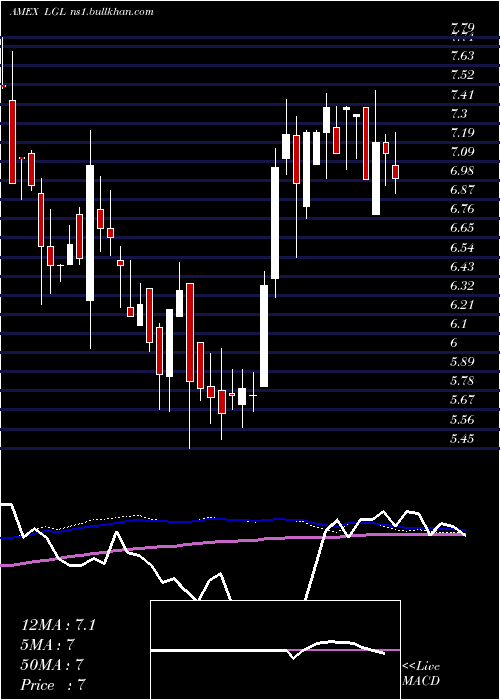Select the 5.56 price axis label
This screenshot has width=500, height=700.
pos(462,420)
